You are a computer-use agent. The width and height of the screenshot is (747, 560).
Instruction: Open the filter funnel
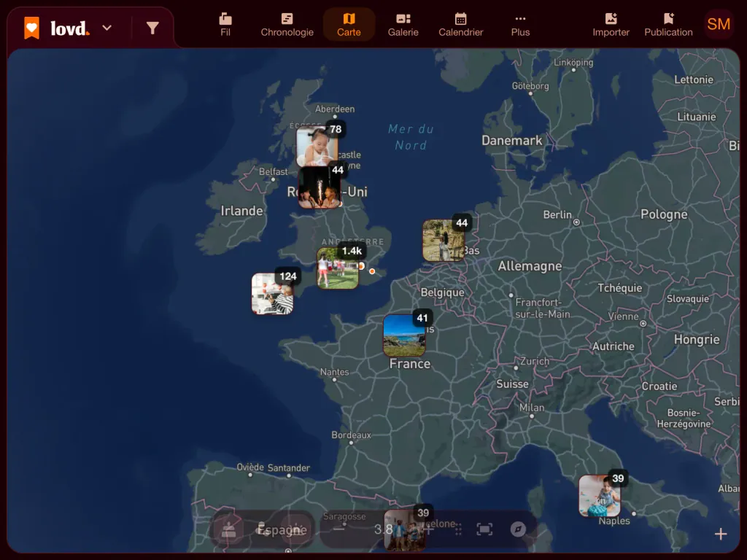tap(152, 28)
